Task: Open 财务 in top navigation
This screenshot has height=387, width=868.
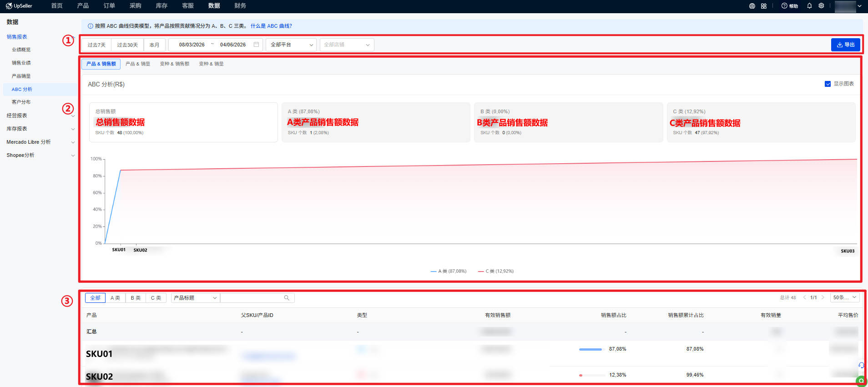Action: pyautogui.click(x=240, y=6)
